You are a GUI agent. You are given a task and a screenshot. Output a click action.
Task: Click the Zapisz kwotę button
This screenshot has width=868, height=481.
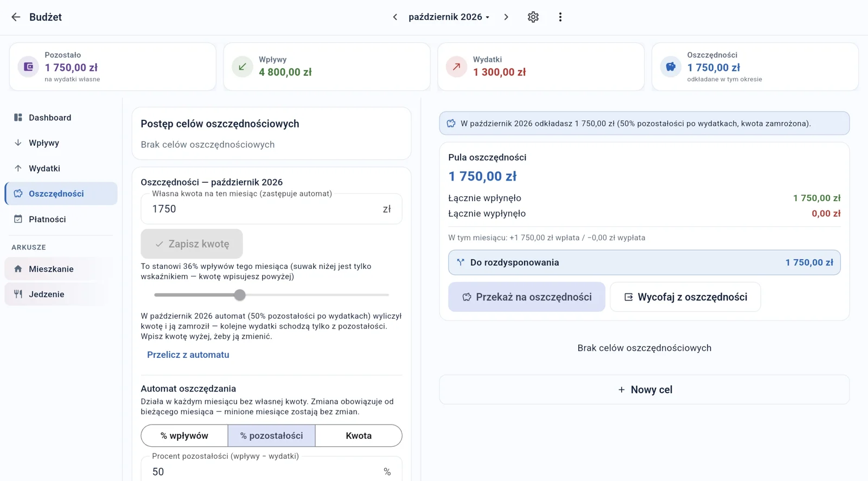(192, 244)
